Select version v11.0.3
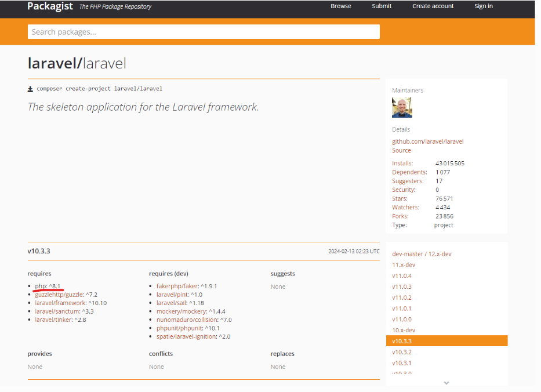Image resolution: width=541 pixels, height=392 pixels. pos(402,287)
